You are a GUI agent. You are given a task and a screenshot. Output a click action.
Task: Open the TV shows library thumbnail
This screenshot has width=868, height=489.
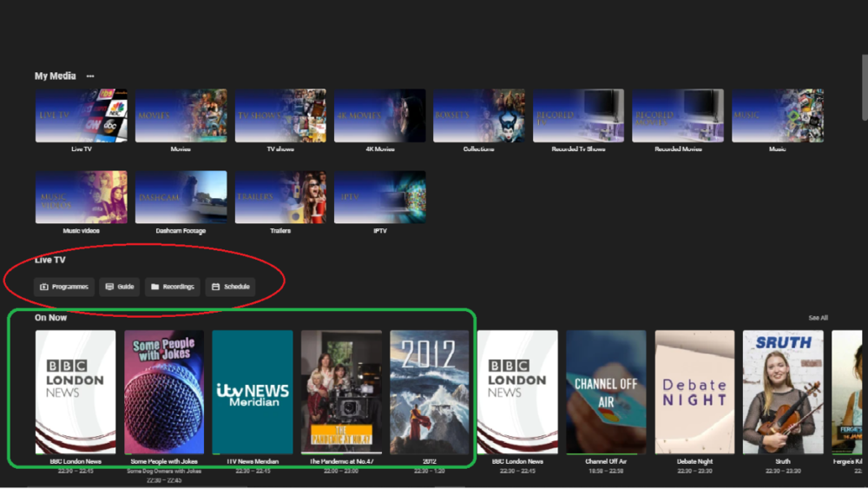pyautogui.click(x=280, y=116)
